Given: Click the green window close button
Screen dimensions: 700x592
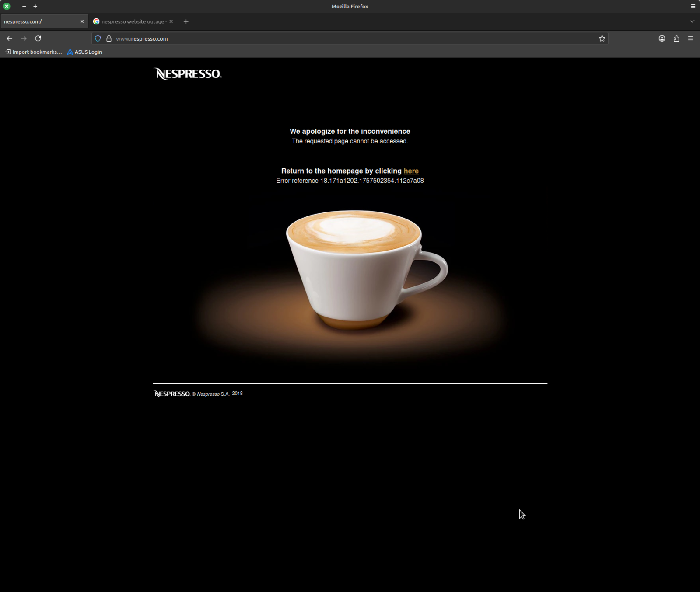Looking at the screenshot, I should coord(7,7).
